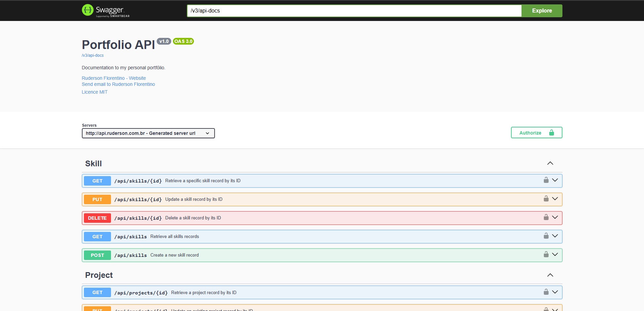Image resolution: width=644 pixels, height=311 pixels.
Task: Collapse the Skill section
Action: (x=550, y=163)
